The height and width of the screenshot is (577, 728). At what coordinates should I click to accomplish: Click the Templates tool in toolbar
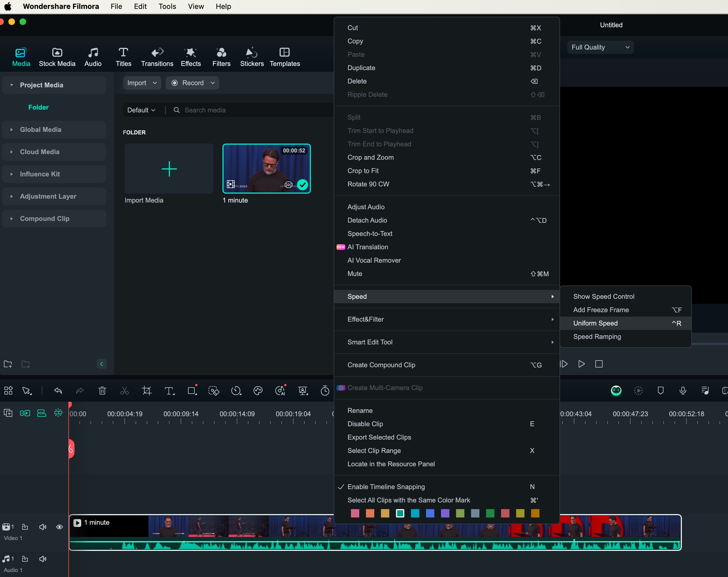click(285, 56)
